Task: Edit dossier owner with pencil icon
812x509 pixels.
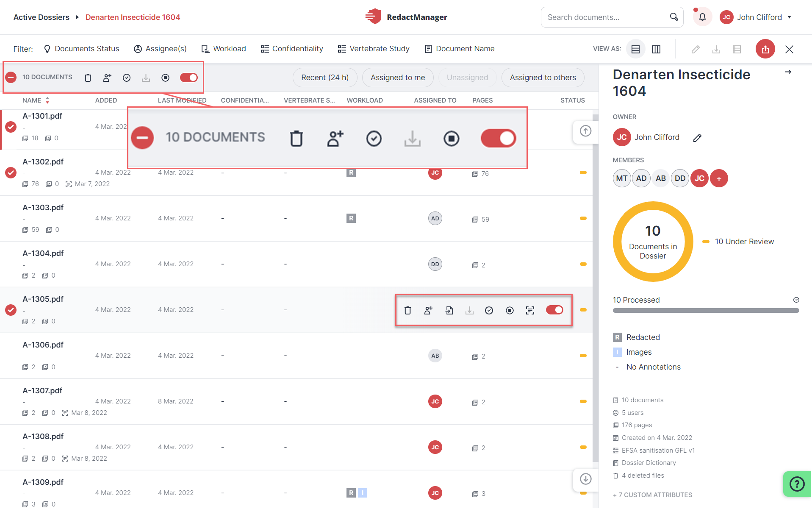Action: click(697, 138)
